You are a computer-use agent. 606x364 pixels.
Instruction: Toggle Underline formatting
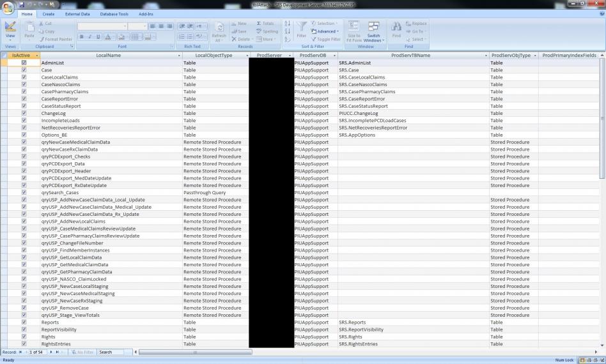coord(98,37)
